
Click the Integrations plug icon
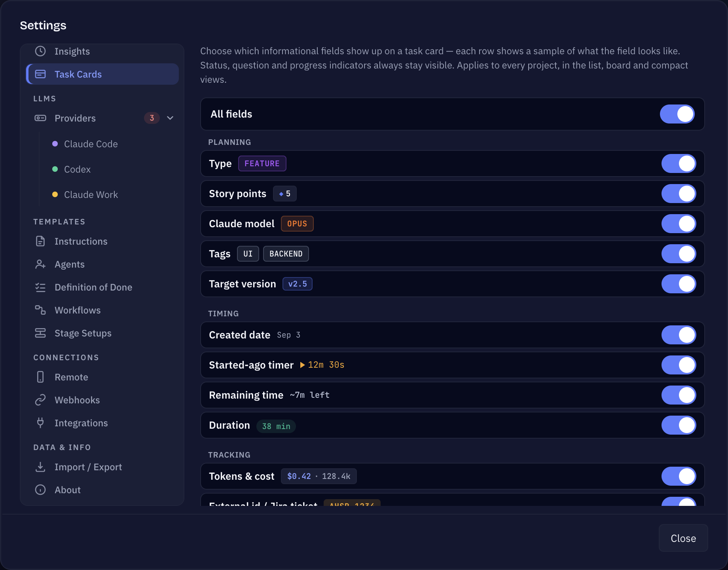[x=40, y=423]
